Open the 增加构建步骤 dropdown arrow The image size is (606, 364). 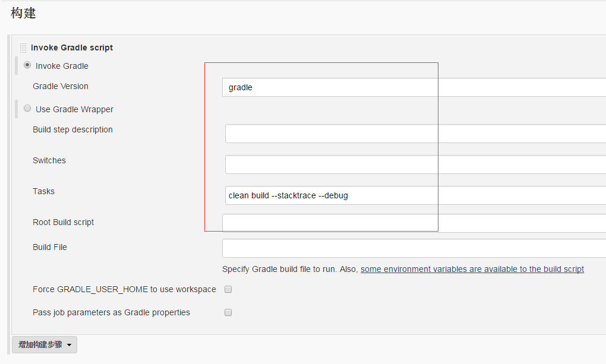pos(70,344)
